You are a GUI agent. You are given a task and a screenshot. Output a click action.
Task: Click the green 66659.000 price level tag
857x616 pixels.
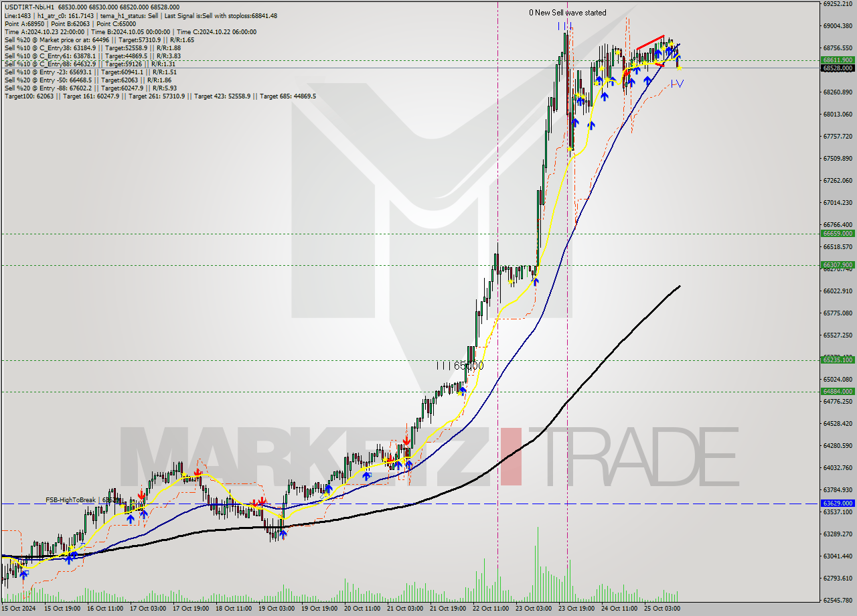[838, 234]
